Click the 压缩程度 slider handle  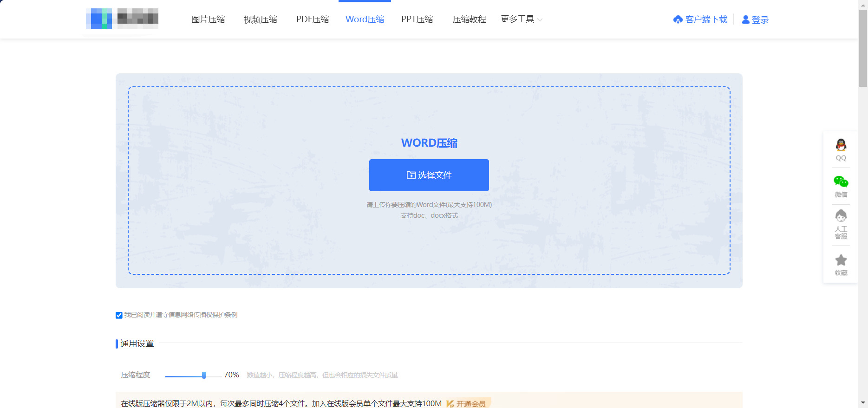tap(204, 376)
